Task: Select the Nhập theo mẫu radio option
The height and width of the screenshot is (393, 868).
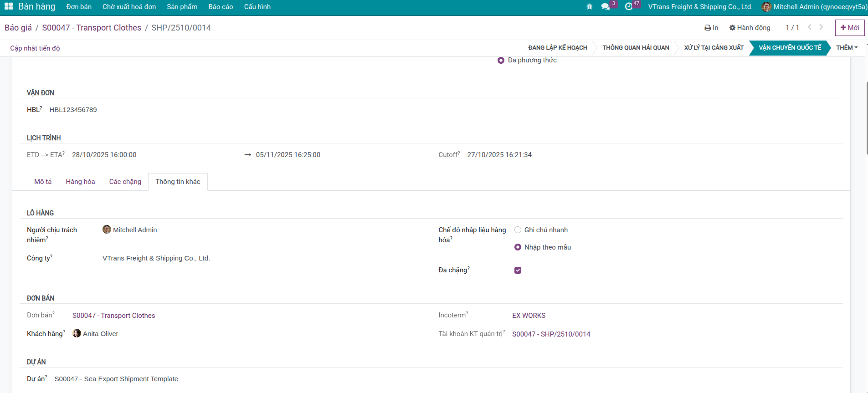Action: (x=518, y=247)
